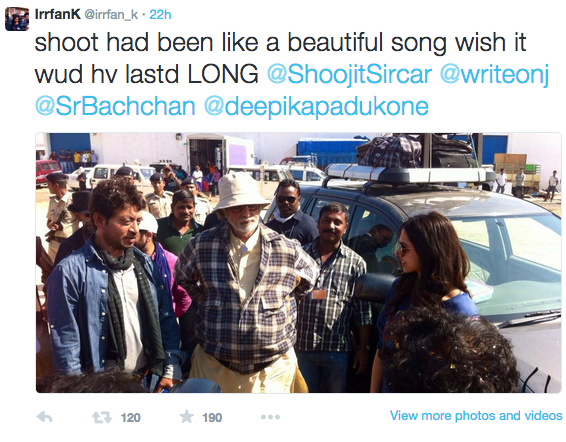Open the attached tweet photo
Image resolution: width=566 pixels, height=442 pixels.
(299, 263)
